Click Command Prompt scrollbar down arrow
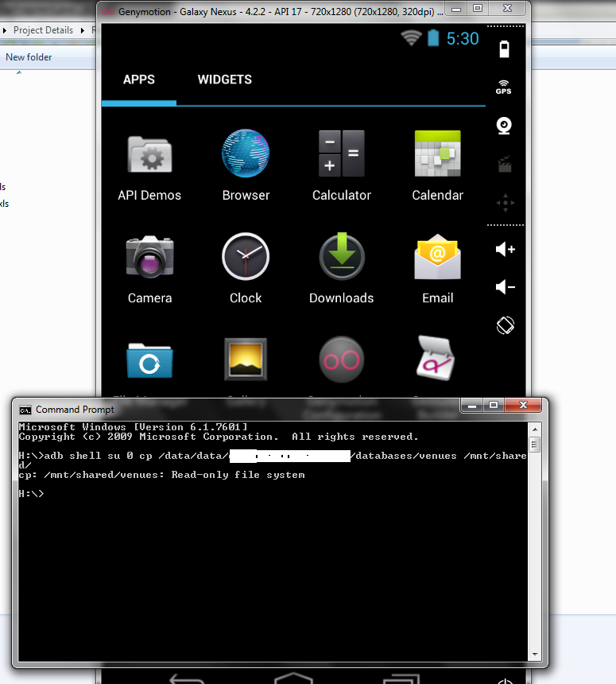 tap(535, 655)
